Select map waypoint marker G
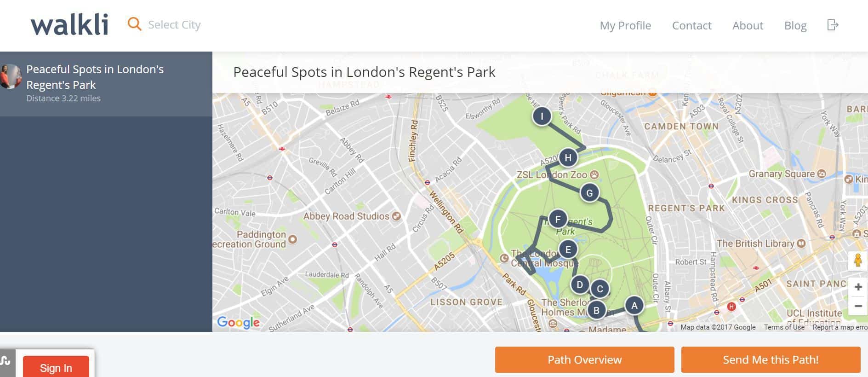The height and width of the screenshot is (377, 868). pyautogui.click(x=589, y=193)
